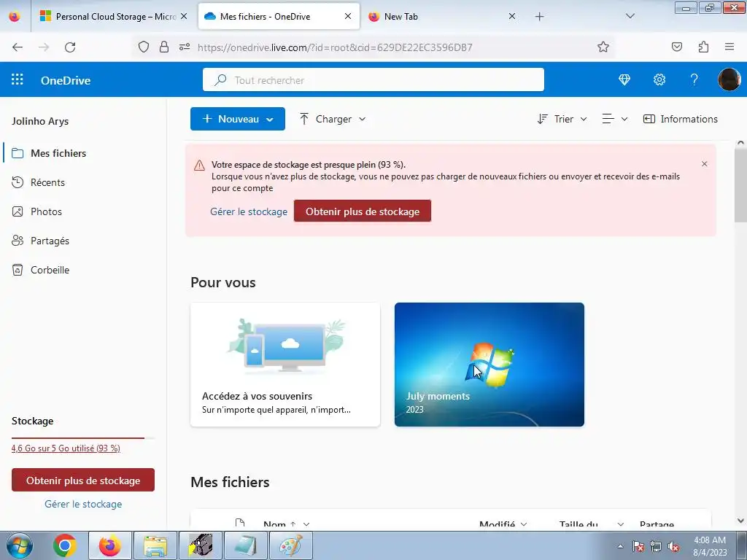The width and height of the screenshot is (747, 560).
Task: Expand the Charger upload dropdown
Action: click(333, 119)
